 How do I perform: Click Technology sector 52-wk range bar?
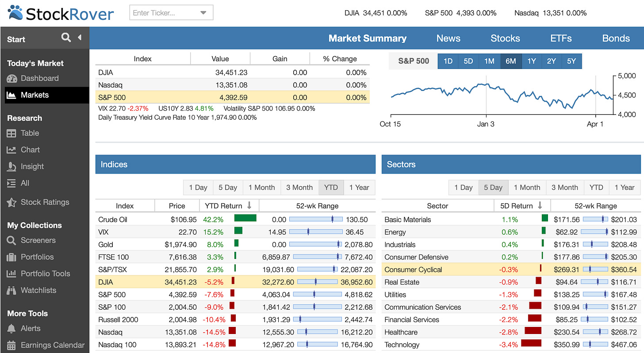(595, 345)
